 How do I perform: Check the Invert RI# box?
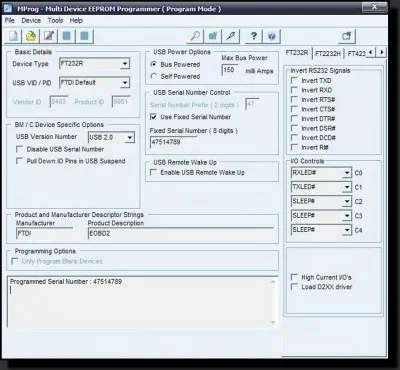pos(294,147)
